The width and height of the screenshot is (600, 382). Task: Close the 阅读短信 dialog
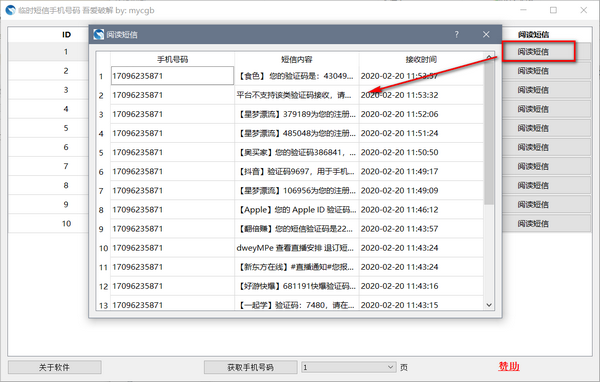pos(486,34)
